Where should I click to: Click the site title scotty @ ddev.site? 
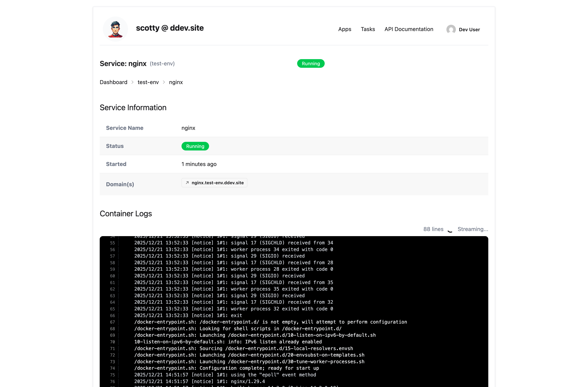click(170, 28)
